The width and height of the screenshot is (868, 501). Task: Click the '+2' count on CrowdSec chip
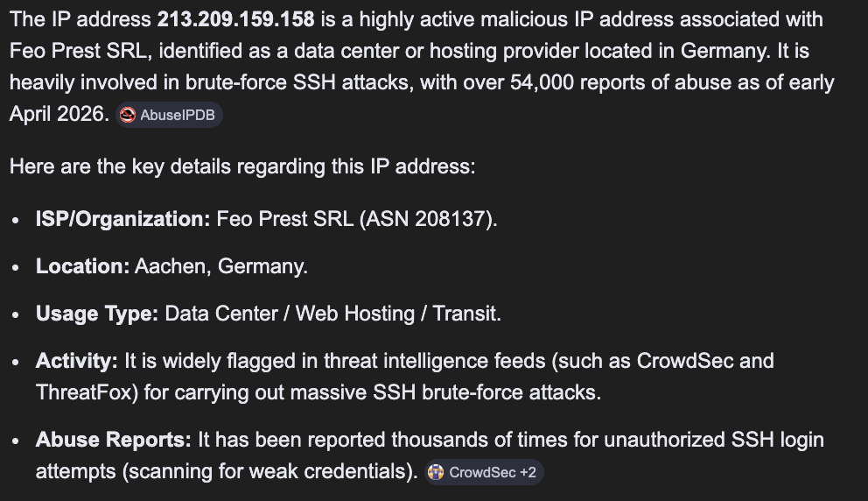point(528,472)
